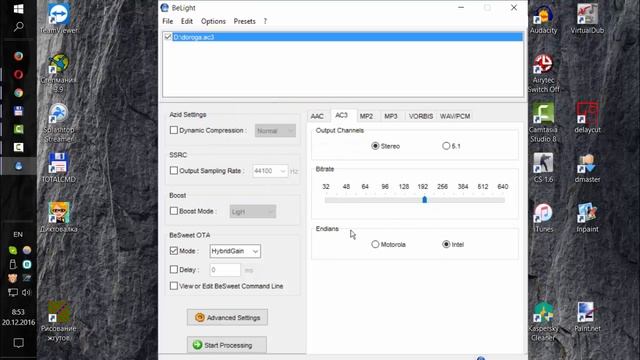
Task: Open the delaycut desktop shortcut
Action: tap(587, 118)
